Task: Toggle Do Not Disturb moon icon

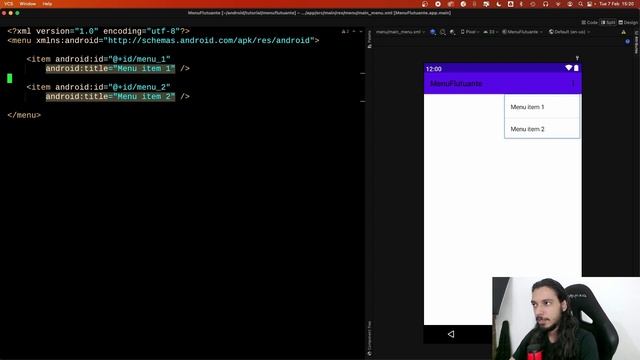Action: tap(498, 4)
